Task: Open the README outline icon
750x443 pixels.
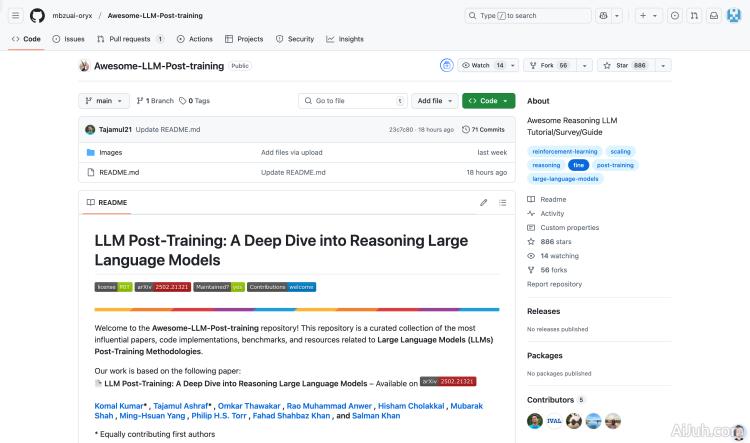Action: tap(504, 202)
